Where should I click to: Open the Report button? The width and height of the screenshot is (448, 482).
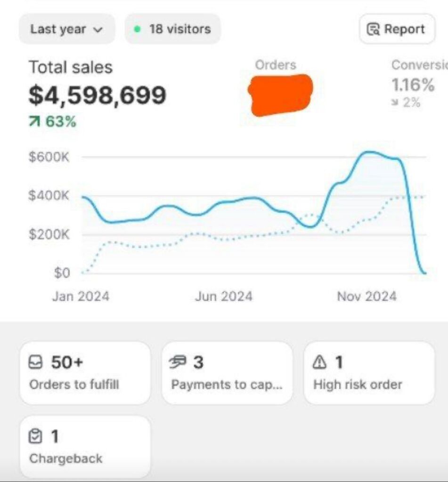click(x=397, y=29)
